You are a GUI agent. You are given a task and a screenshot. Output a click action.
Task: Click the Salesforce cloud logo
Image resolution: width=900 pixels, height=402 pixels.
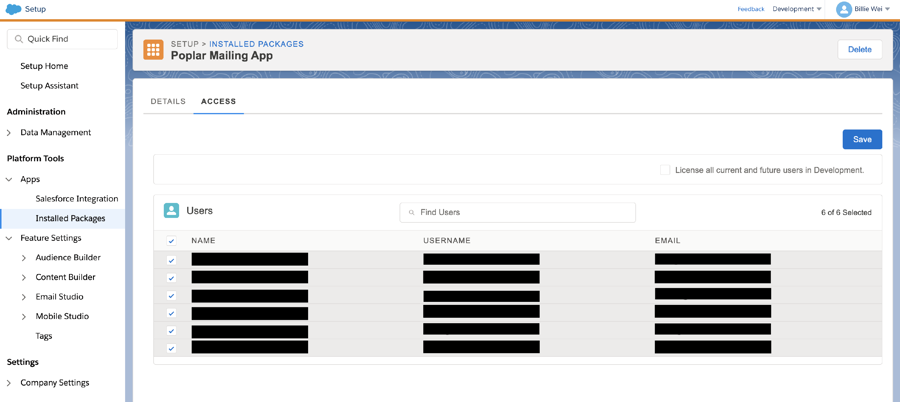(x=13, y=9)
